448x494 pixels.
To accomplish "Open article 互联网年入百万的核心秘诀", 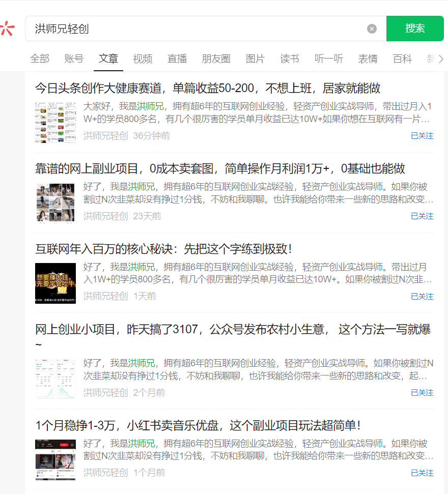I will coord(163,249).
